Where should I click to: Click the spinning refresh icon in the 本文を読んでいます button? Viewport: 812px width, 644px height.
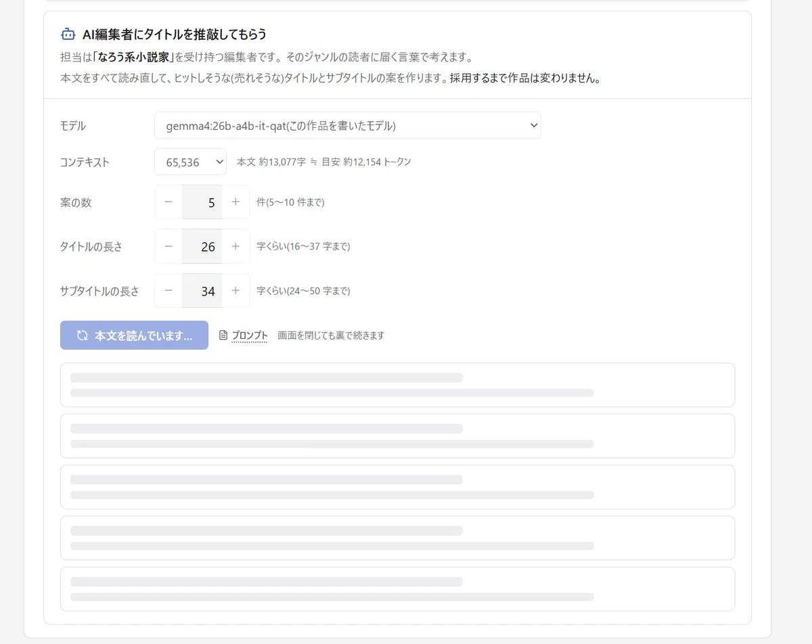83,336
